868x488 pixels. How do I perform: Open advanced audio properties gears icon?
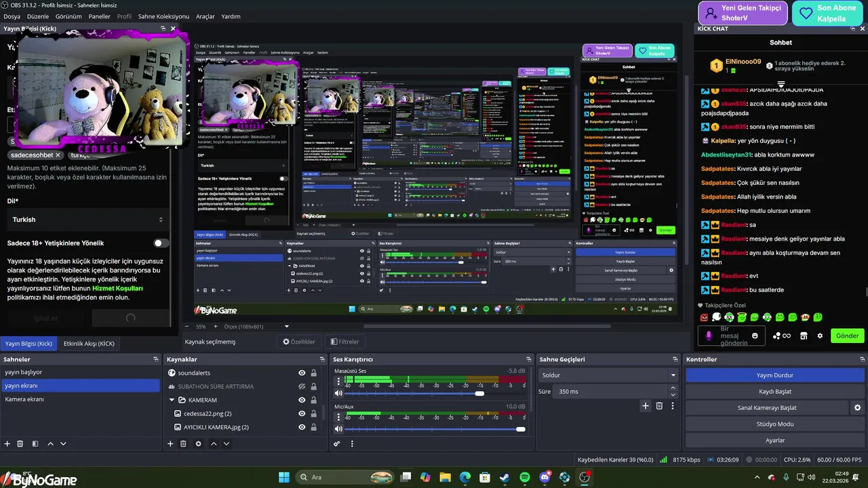pos(337,443)
